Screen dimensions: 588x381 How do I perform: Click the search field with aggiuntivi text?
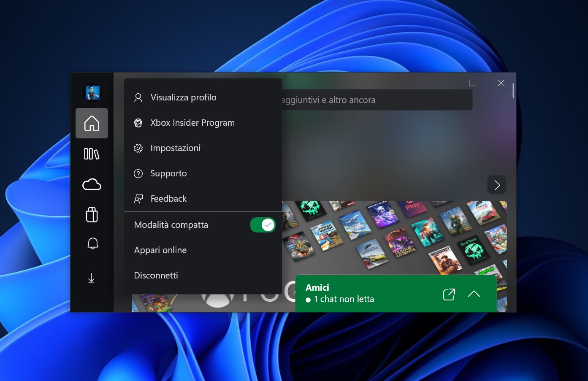(377, 100)
